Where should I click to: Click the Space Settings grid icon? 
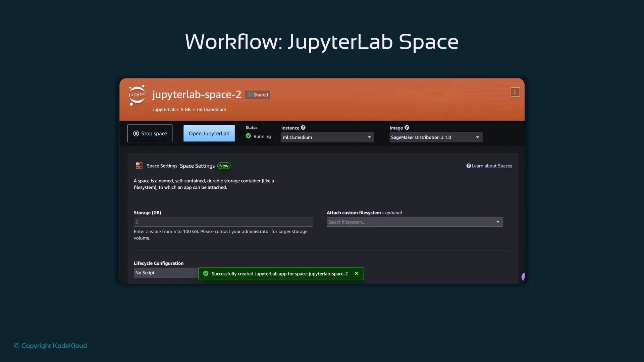click(x=139, y=166)
